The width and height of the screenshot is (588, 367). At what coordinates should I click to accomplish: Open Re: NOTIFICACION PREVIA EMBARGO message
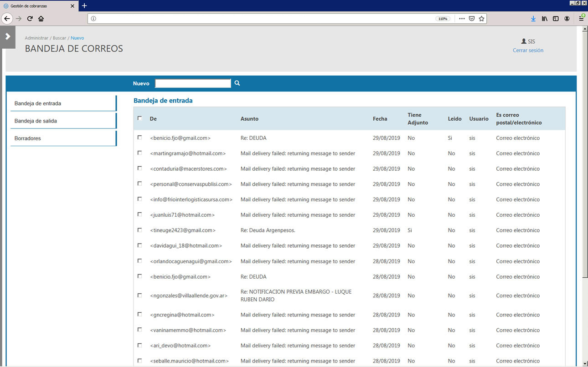[296, 296]
